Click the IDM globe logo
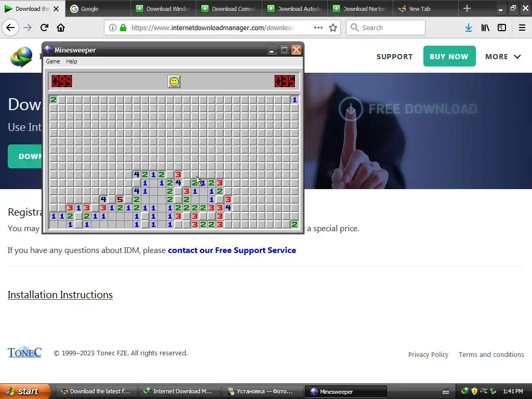 tap(21, 57)
